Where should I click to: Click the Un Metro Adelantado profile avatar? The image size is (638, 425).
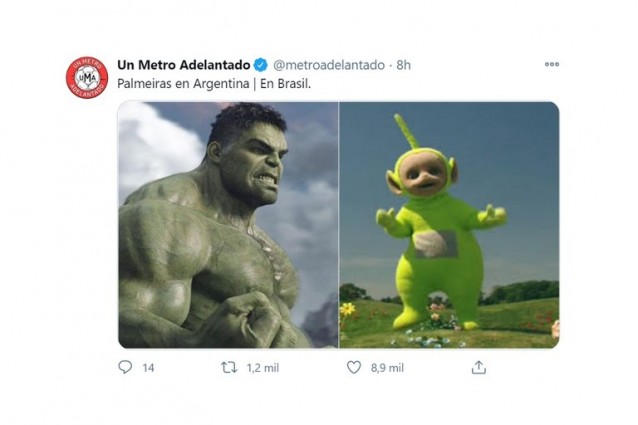click(x=87, y=78)
